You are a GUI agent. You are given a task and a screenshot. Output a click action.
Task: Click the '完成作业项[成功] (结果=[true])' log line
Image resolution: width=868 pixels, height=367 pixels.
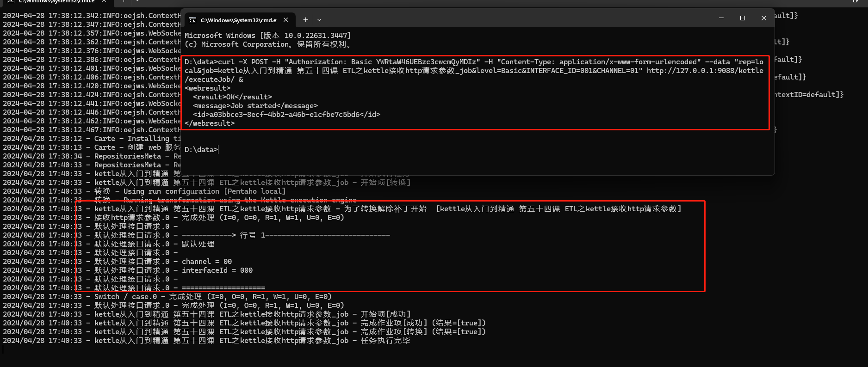coord(244,323)
